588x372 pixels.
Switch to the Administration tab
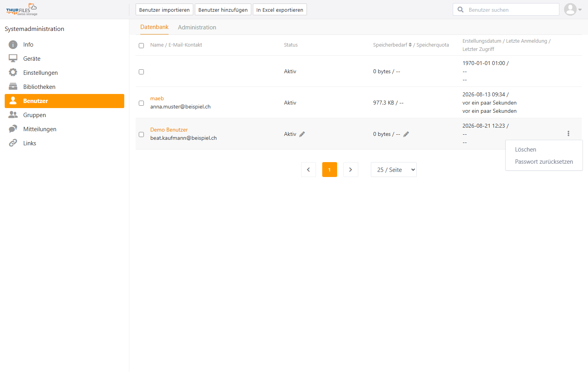pos(197,27)
